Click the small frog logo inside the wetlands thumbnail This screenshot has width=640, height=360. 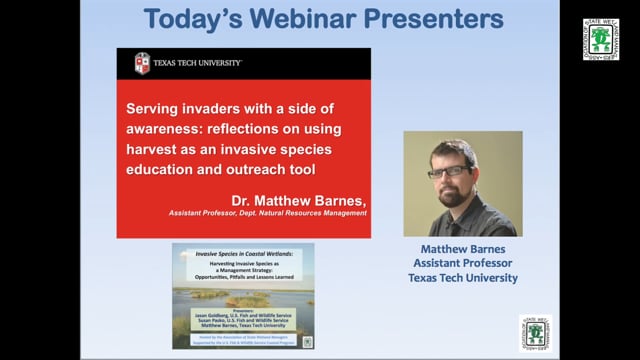pos(308,342)
